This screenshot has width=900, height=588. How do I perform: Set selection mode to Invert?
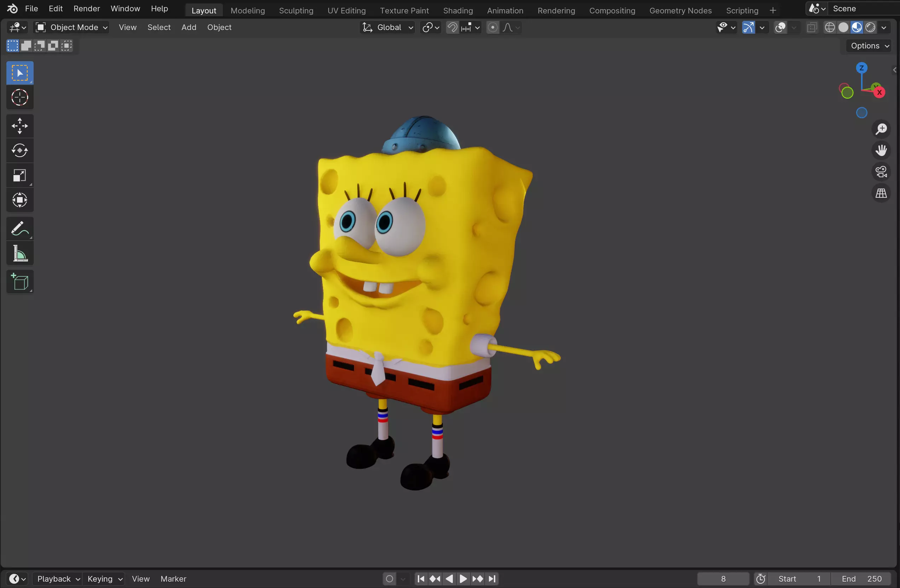(x=53, y=46)
